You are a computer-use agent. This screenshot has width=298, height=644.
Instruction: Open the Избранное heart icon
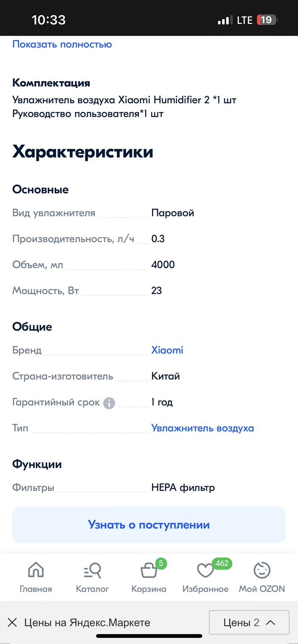coord(205,571)
